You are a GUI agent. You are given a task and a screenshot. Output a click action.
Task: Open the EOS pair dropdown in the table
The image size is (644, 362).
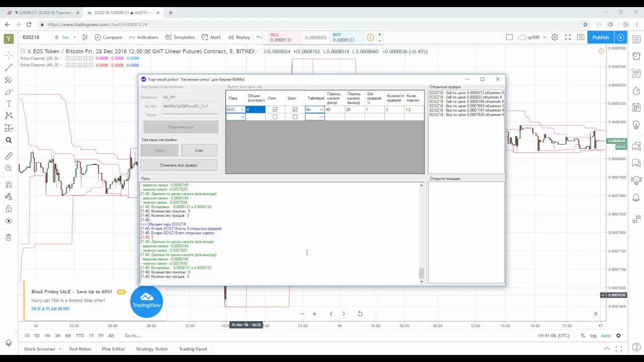[x=242, y=110]
